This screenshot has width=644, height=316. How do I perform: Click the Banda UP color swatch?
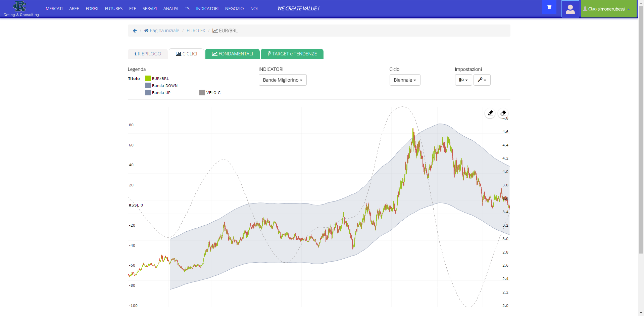[x=148, y=93]
